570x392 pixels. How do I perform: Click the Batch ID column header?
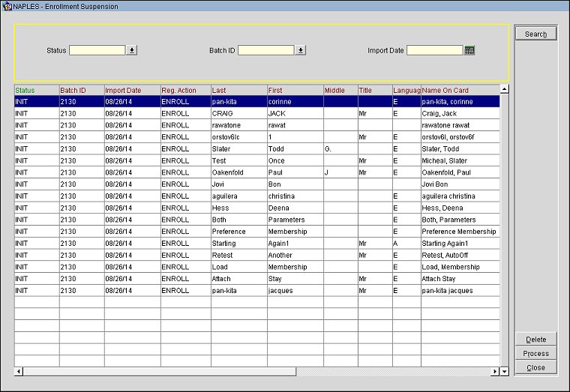click(82, 90)
